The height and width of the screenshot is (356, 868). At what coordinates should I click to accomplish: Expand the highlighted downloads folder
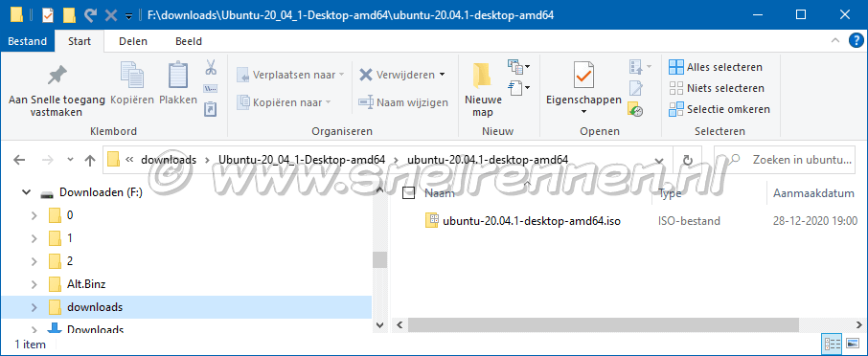point(34,307)
